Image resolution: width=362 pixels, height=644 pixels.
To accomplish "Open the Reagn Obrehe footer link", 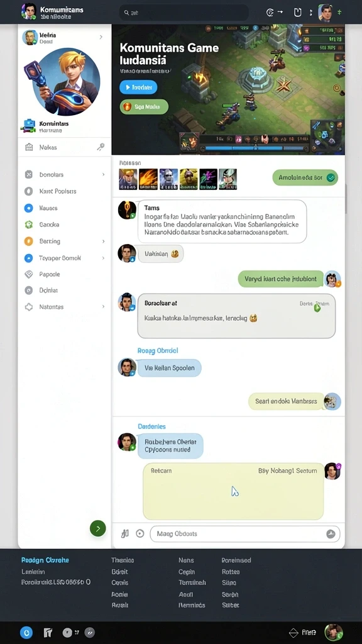I will 45,560.
